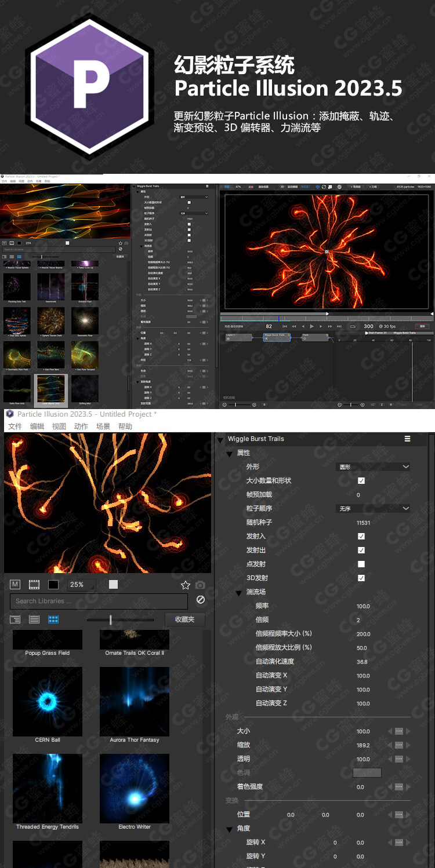Toggle the M mask icon in enlarged library panel

[15, 585]
